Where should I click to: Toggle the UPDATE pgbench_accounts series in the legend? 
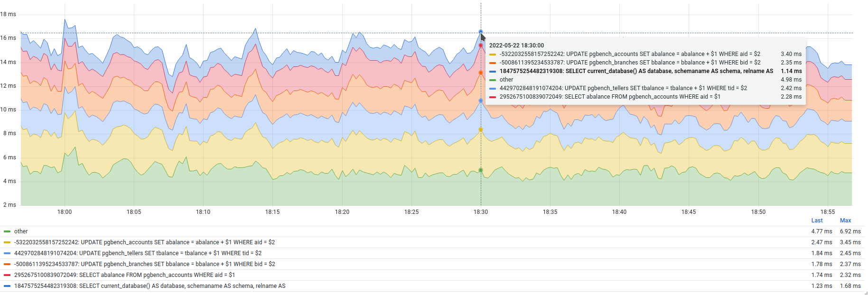[x=144, y=242]
